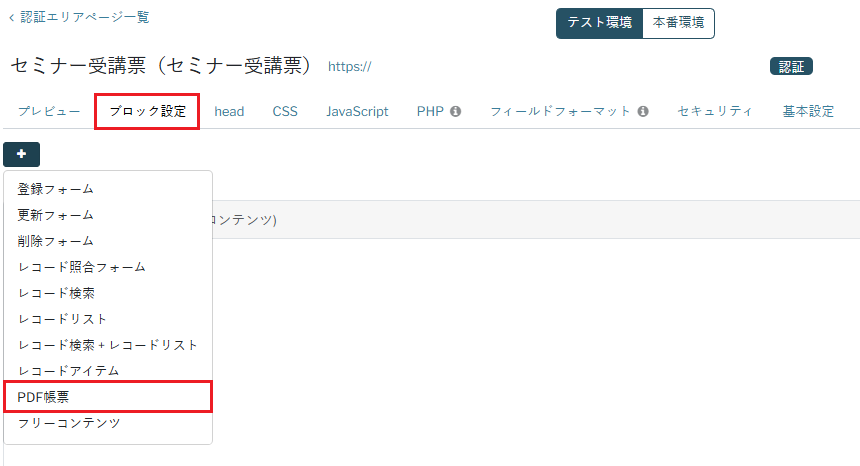Switch to 本番環境
Screen dimensions: 860x466
pos(678,23)
